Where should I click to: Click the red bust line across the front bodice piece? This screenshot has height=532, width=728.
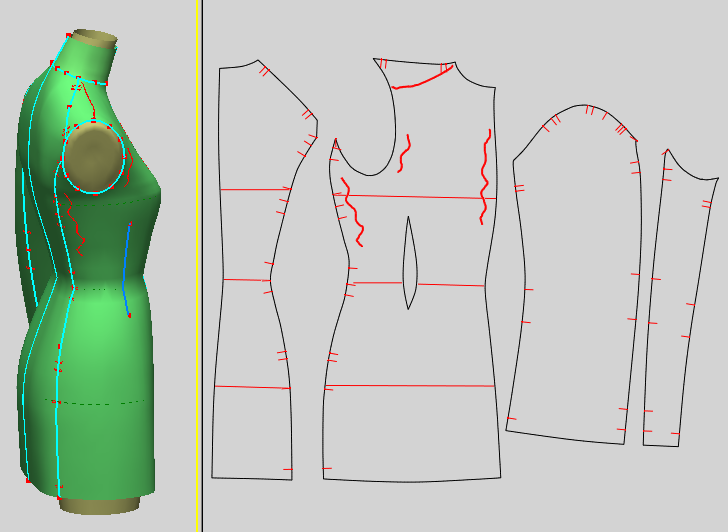[x=415, y=197]
